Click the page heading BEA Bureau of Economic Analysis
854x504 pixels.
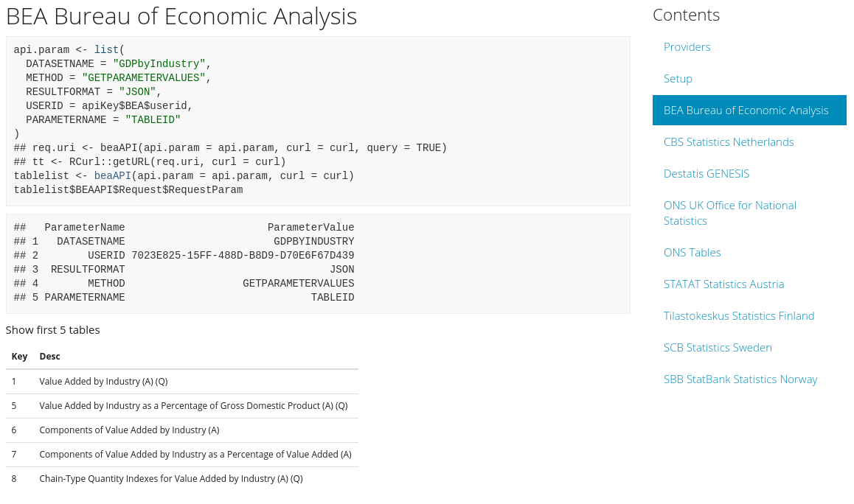coord(181,16)
